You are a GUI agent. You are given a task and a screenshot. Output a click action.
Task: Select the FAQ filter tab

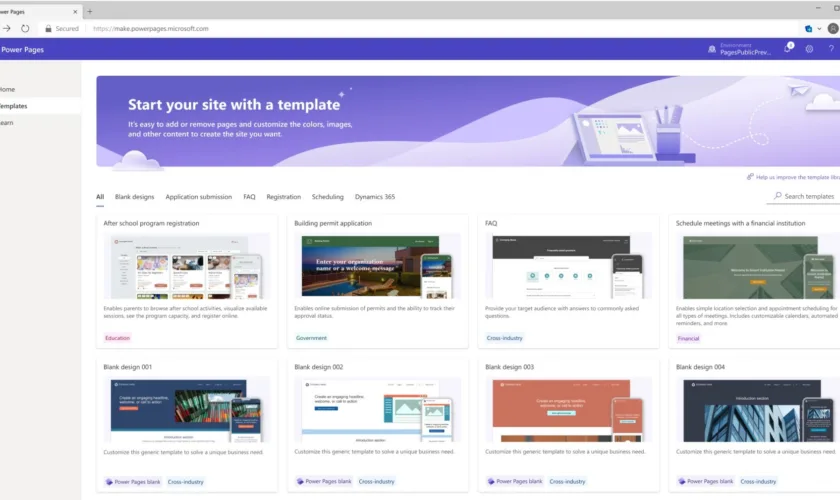(x=249, y=197)
